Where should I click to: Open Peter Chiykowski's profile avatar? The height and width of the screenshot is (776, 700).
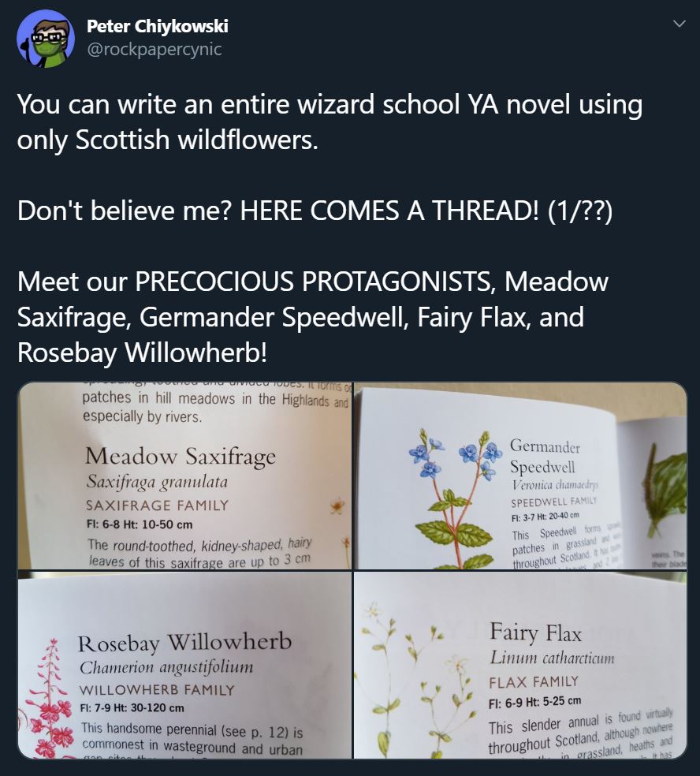pos(46,38)
